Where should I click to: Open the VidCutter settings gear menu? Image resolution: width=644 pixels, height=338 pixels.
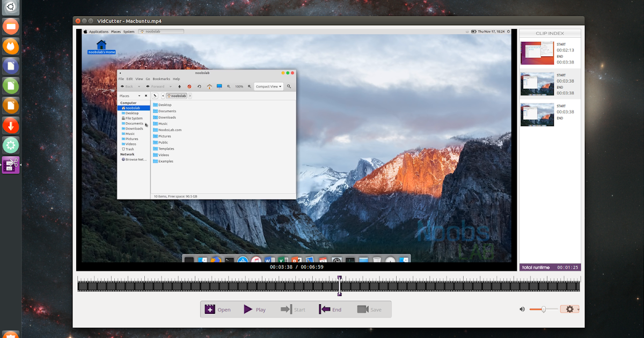[x=570, y=309]
